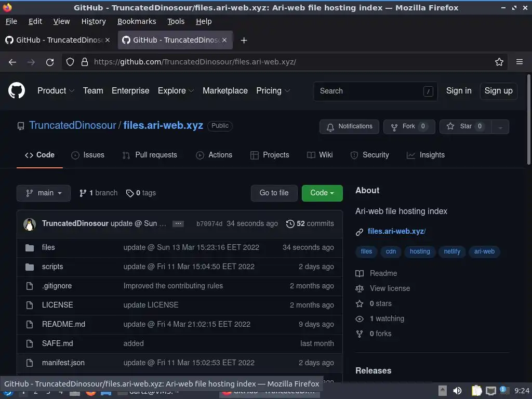532x399 pixels.
Task: Bookmark this page with the star icon
Action: (x=499, y=62)
